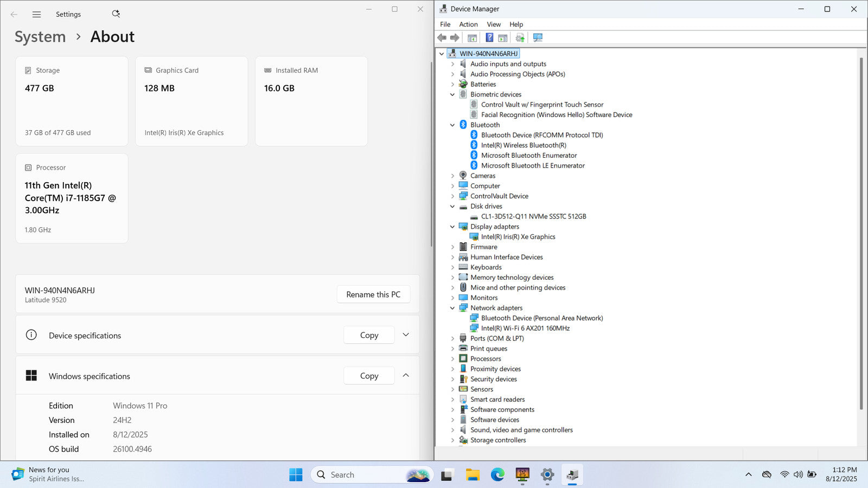868x488 pixels.
Task: Click the Device Manager vertical scrollbar
Action: 861,233
